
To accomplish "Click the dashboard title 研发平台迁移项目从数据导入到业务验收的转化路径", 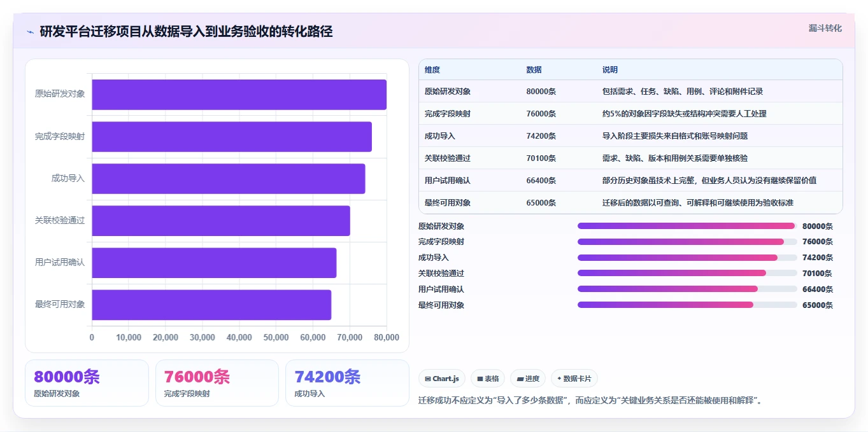I will pos(186,32).
